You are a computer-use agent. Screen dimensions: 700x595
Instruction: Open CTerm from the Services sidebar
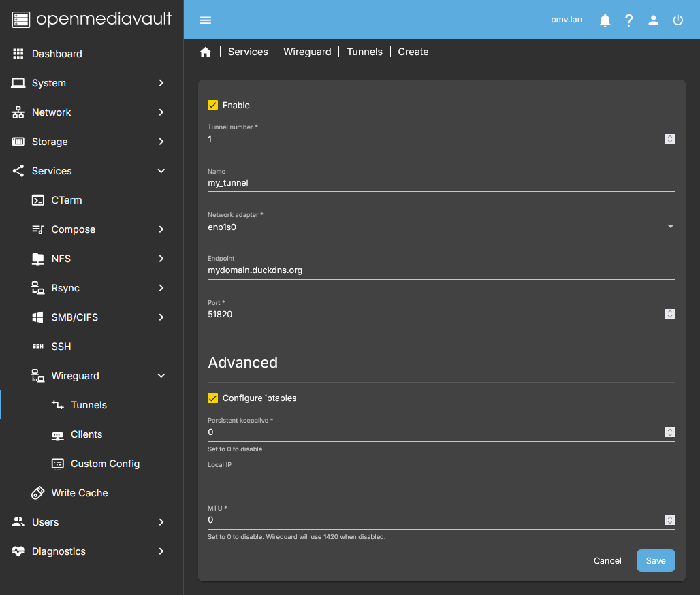pyautogui.click(x=66, y=200)
